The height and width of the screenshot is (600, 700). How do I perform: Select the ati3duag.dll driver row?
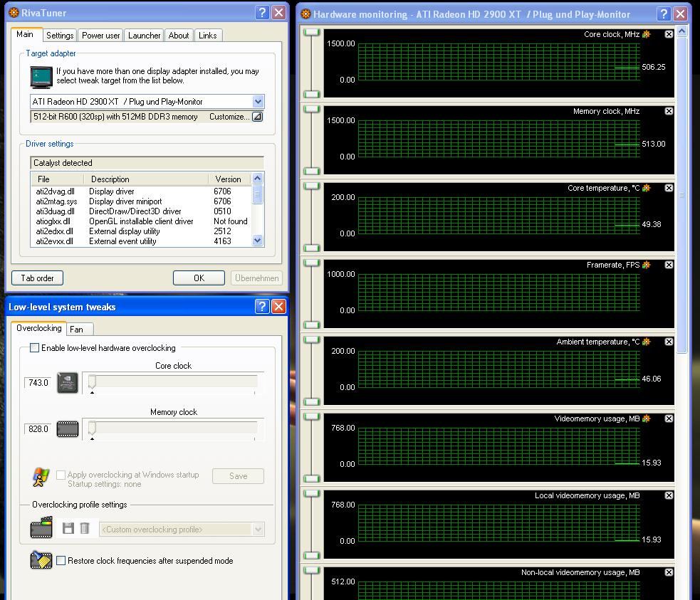(x=141, y=211)
